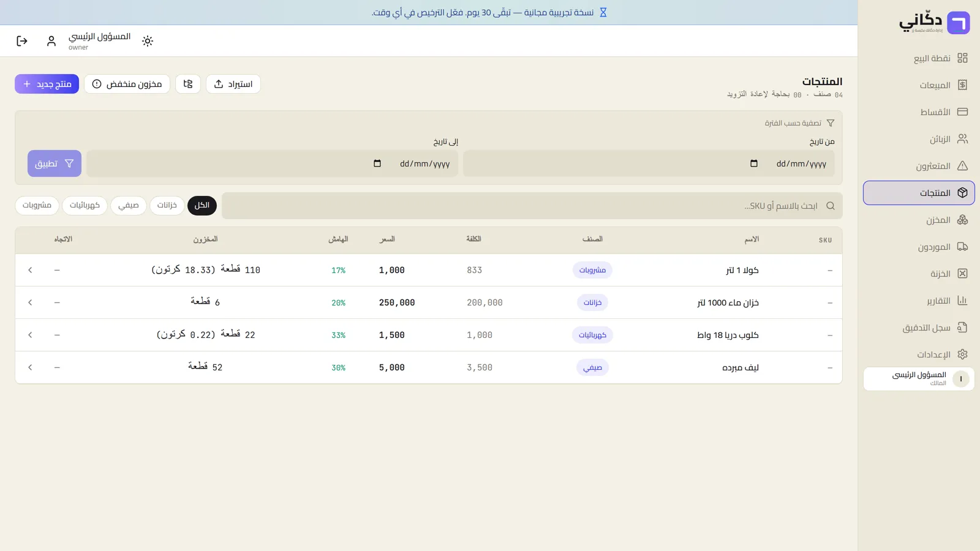Select المنتجات in the sidebar
The image size is (980, 551).
(919, 193)
